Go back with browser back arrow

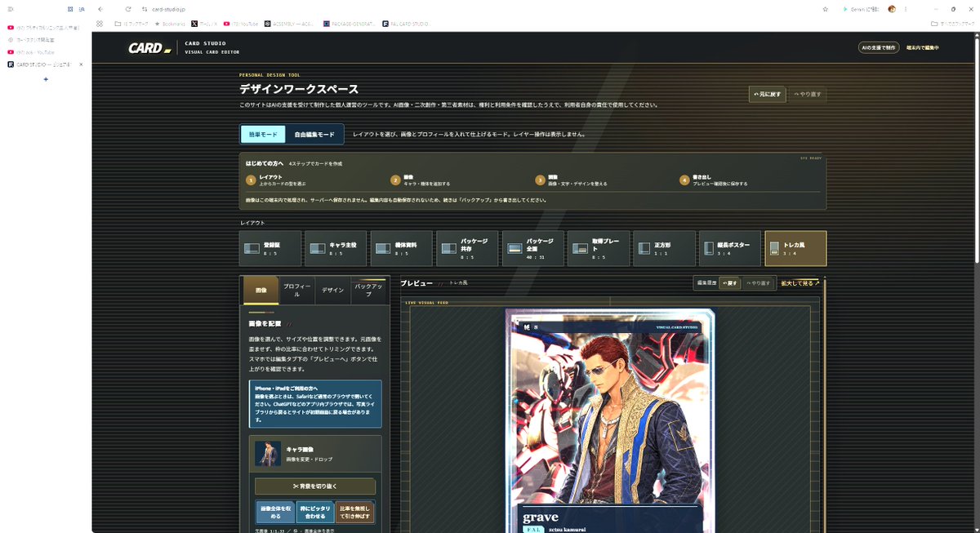click(x=100, y=9)
